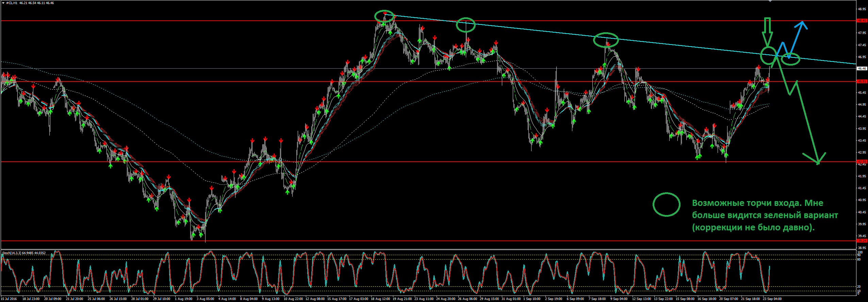Click the 23 Sep 04:00 time label

tap(772, 299)
